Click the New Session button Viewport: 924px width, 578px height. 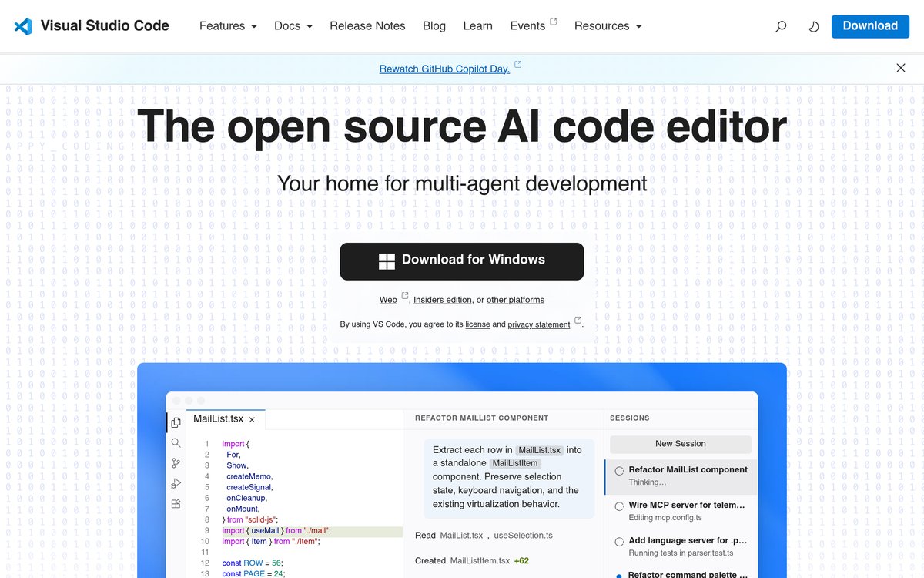pos(681,444)
